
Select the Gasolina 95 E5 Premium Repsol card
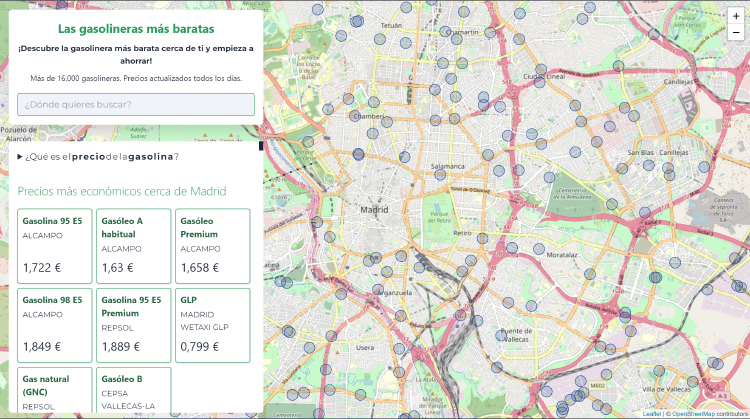coord(134,325)
